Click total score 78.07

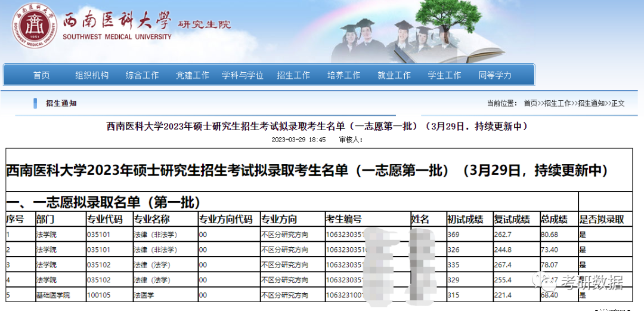[x=550, y=265]
